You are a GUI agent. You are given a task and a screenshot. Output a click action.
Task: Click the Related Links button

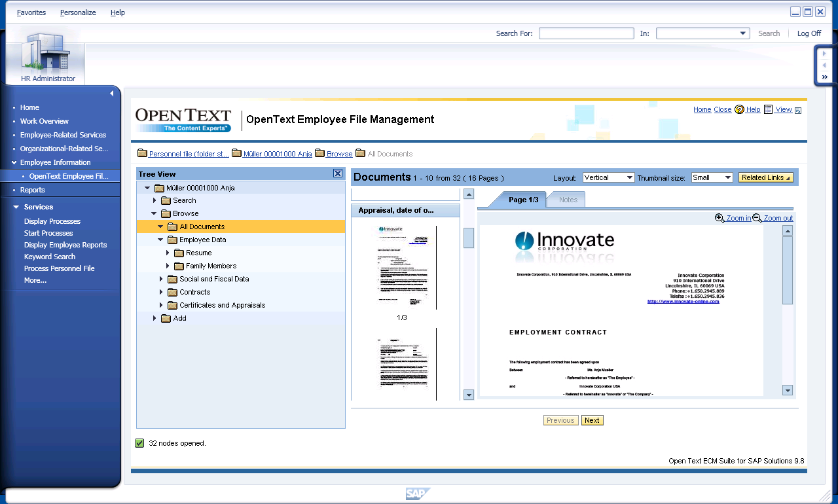click(x=766, y=177)
